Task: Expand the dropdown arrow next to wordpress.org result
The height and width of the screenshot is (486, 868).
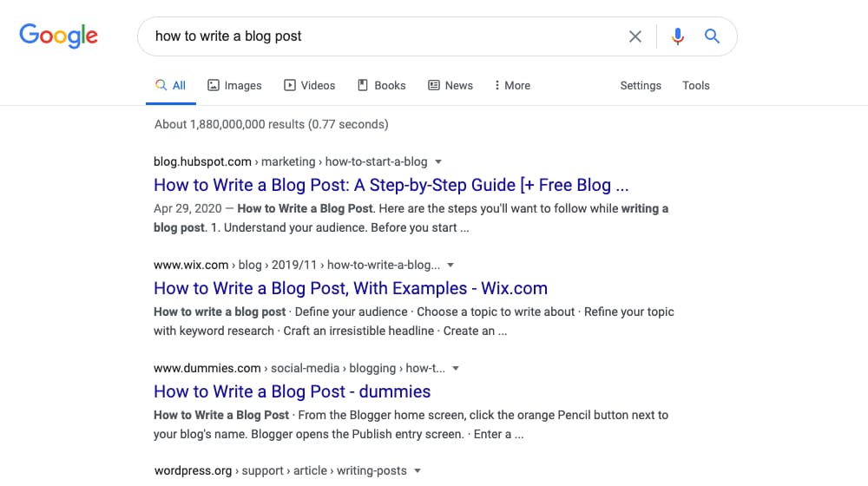Action: pyautogui.click(x=418, y=471)
